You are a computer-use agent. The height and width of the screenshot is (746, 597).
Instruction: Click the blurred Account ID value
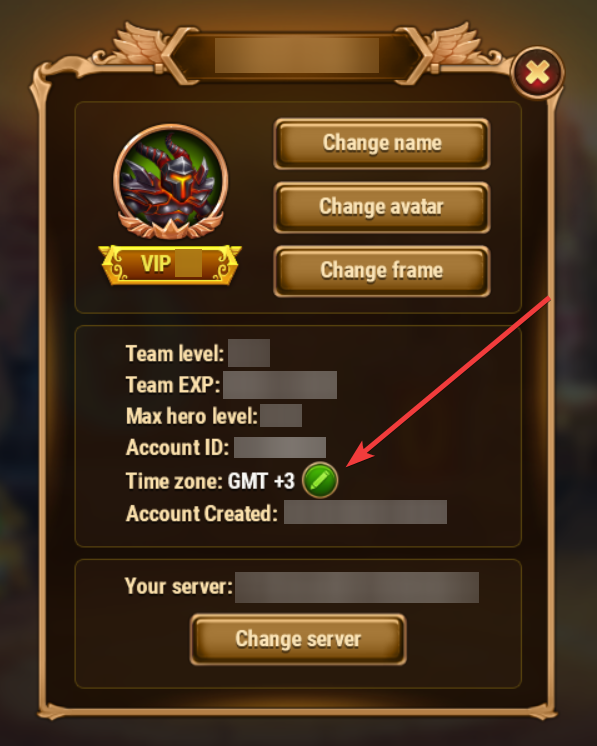(x=280, y=448)
